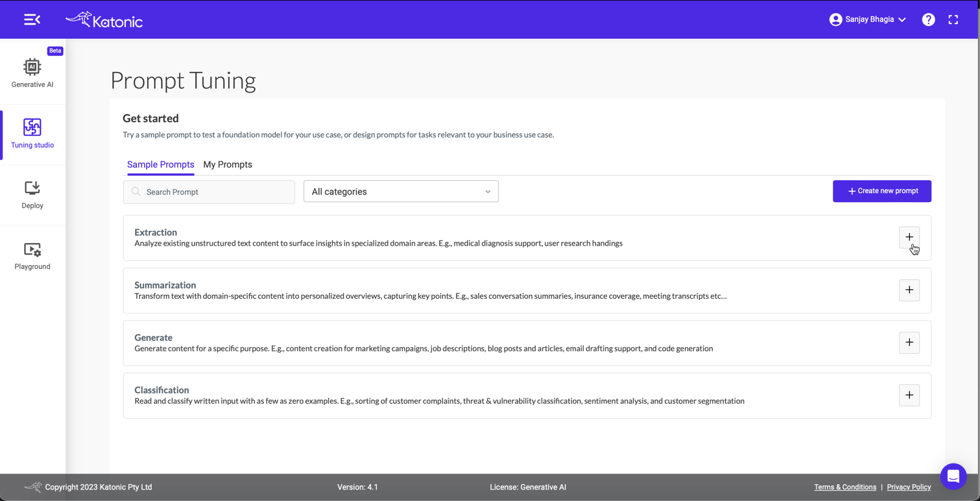Image resolution: width=980 pixels, height=501 pixels.
Task: Expand the Generate prompt row
Action: click(909, 342)
